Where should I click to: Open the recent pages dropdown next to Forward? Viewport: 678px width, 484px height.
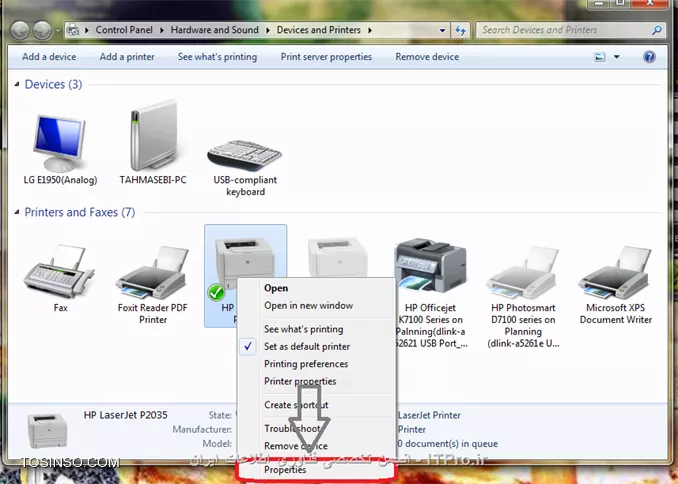(x=58, y=31)
